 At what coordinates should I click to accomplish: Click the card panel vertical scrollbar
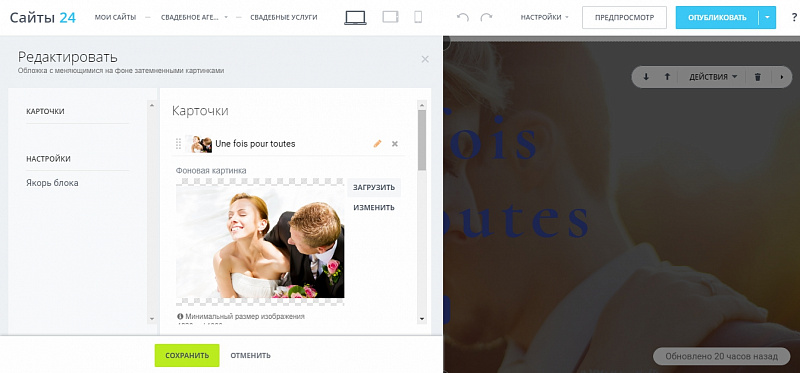pyautogui.click(x=421, y=212)
